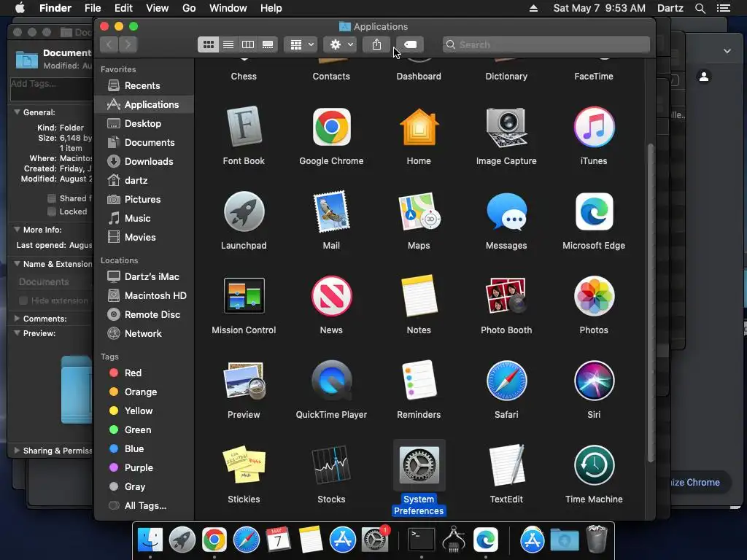The image size is (747, 560).
Task: Select the iTunes app icon
Action: pyautogui.click(x=594, y=127)
